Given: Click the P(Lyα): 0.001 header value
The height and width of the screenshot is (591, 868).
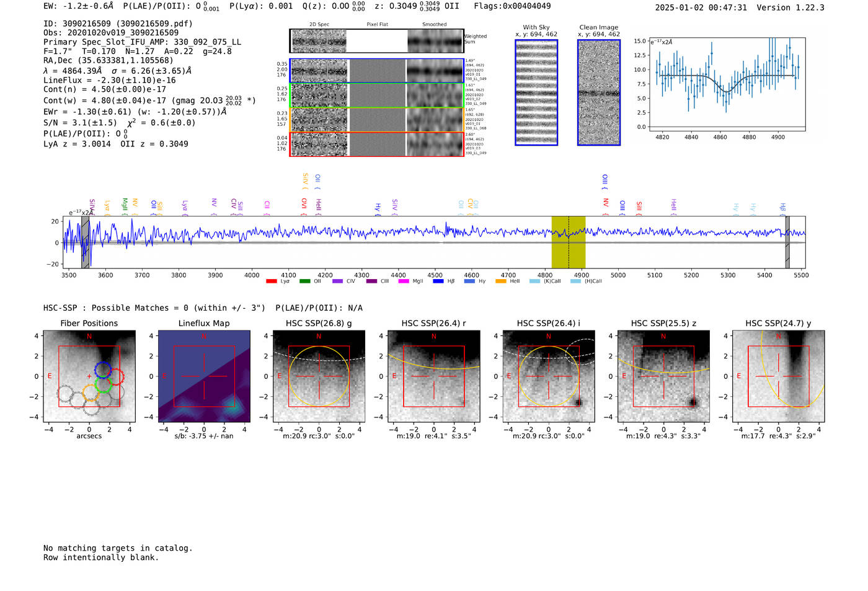Looking at the screenshot, I should click(261, 6).
